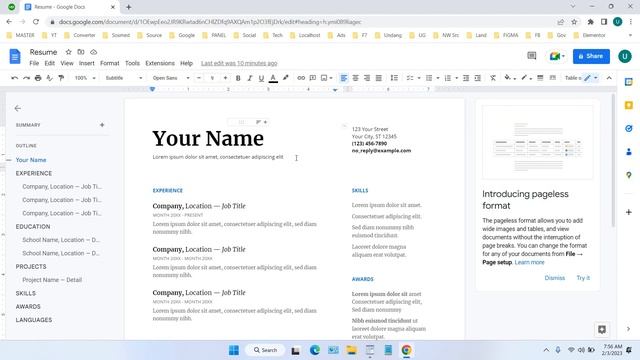Click the blue Share button

[x=591, y=56]
